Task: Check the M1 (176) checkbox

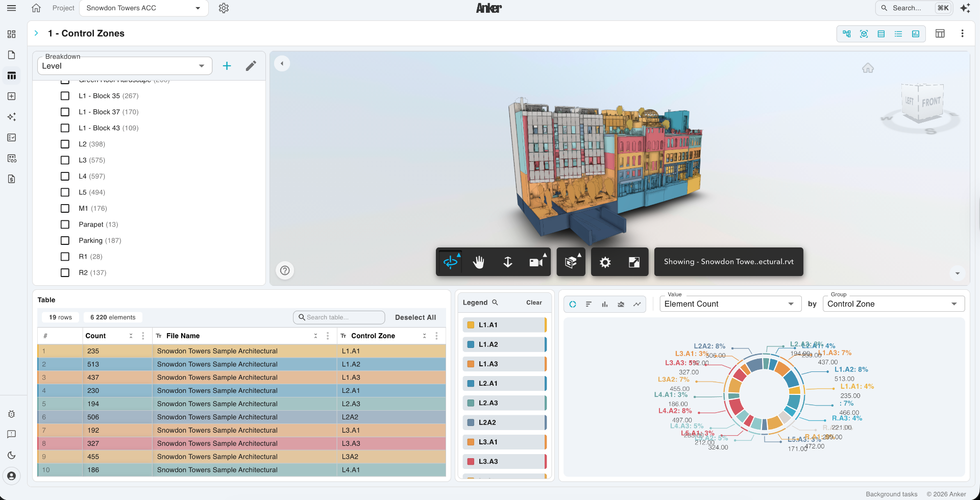Action: point(65,208)
